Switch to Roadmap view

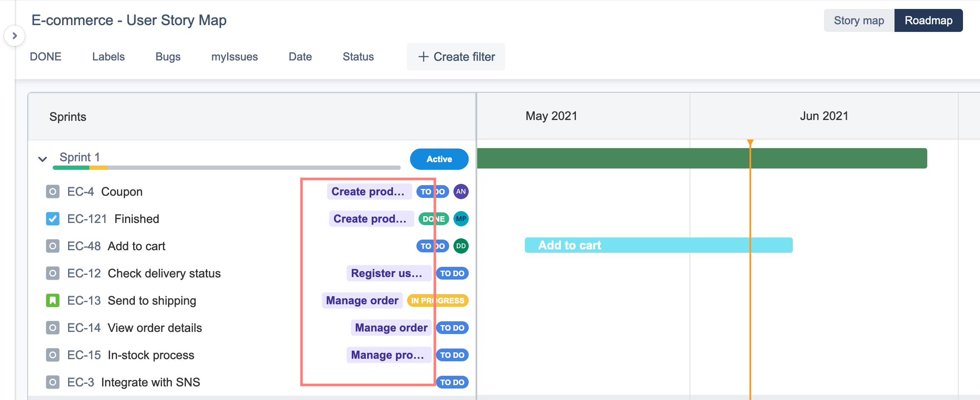coord(928,20)
